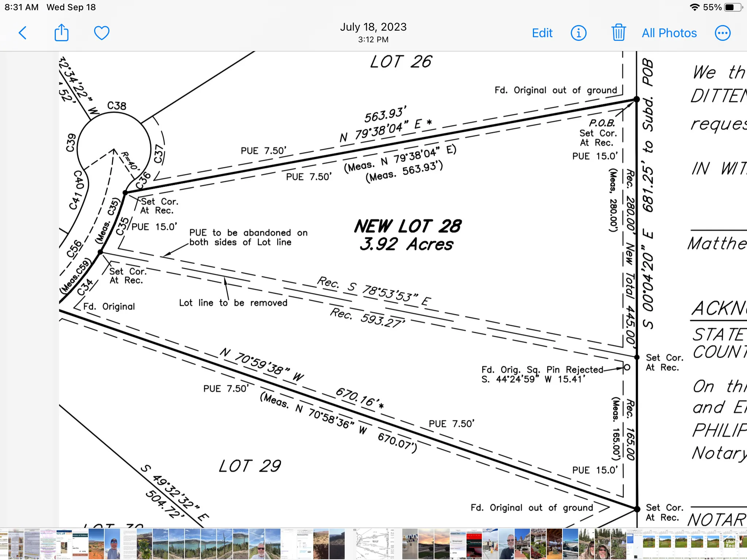This screenshot has height=560, width=747.
Task: Open the photo info icon
Action: click(x=578, y=33)
